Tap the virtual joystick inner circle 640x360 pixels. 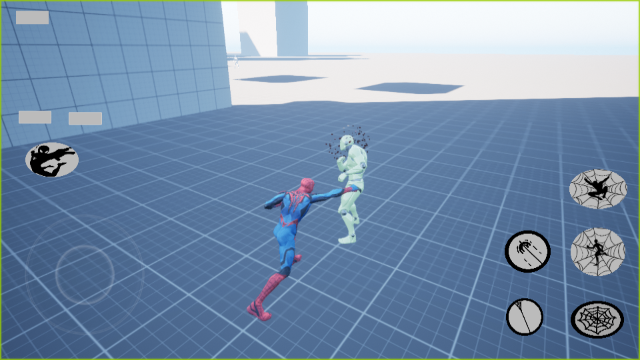pyautogui.click(x=85, y=275)
